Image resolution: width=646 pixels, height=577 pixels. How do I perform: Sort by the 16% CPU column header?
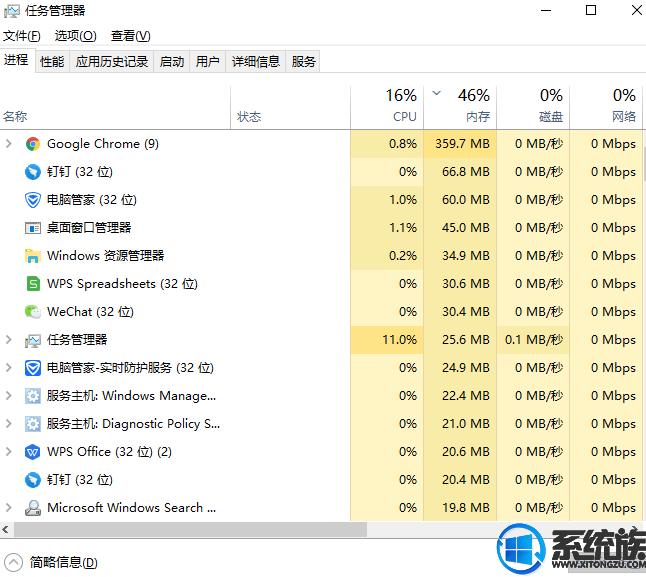click(387, 108)
